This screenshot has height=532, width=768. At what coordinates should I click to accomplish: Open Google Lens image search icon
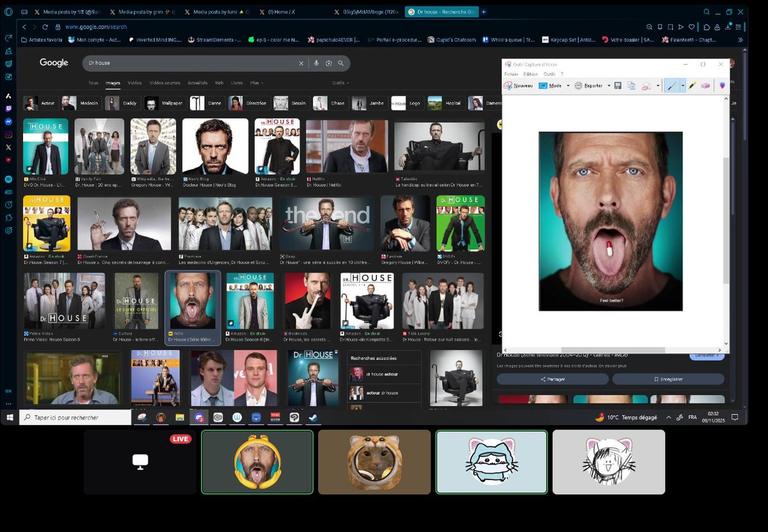click(328, 63)
